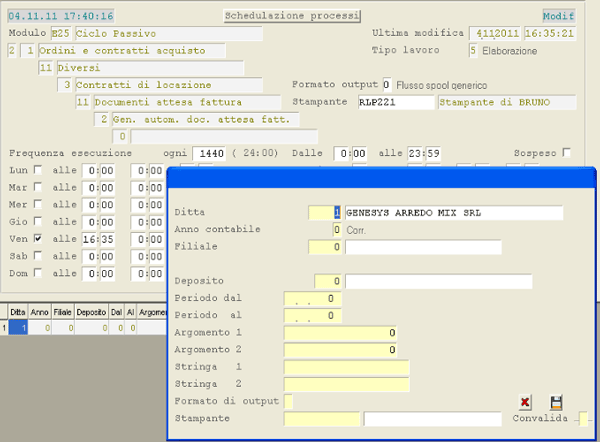
Task: Tick the Sospeso checkbox
Action: [567, 153]
